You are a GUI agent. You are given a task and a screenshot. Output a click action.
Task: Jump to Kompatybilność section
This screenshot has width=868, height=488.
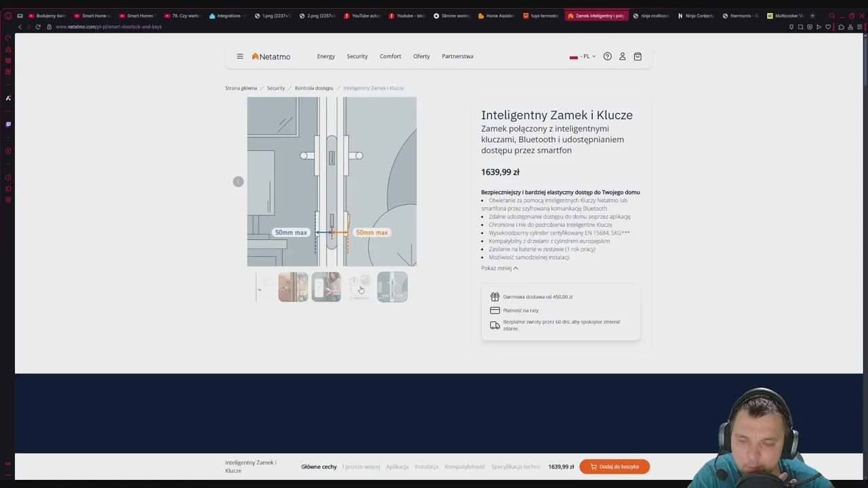465,466
